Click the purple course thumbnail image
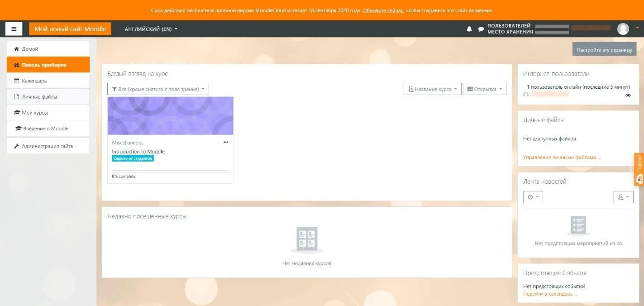Viewport: 644px width, 306px height. click(x=170, y=115)
